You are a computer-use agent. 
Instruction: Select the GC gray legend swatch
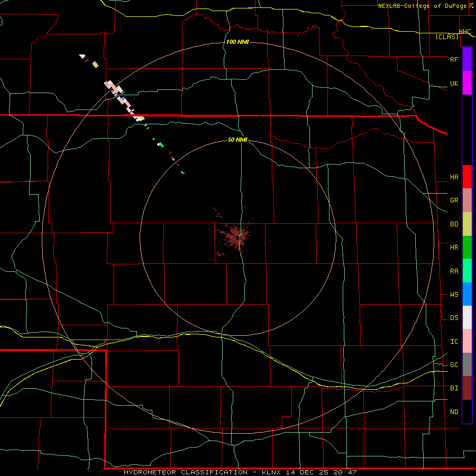point(467,364)
